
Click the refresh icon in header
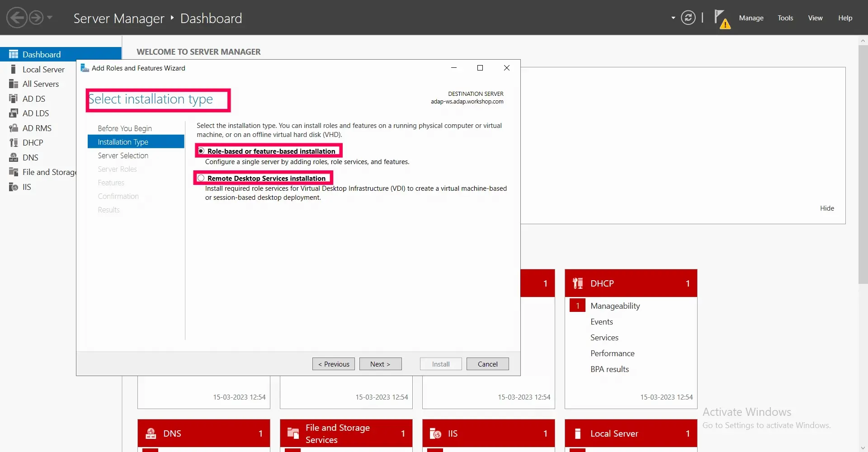click(688, 18)
